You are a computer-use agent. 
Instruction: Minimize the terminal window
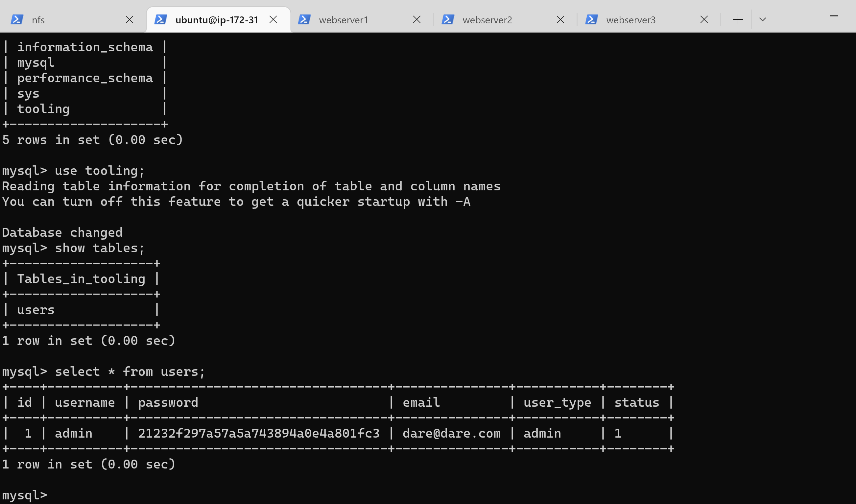(834, 16)
